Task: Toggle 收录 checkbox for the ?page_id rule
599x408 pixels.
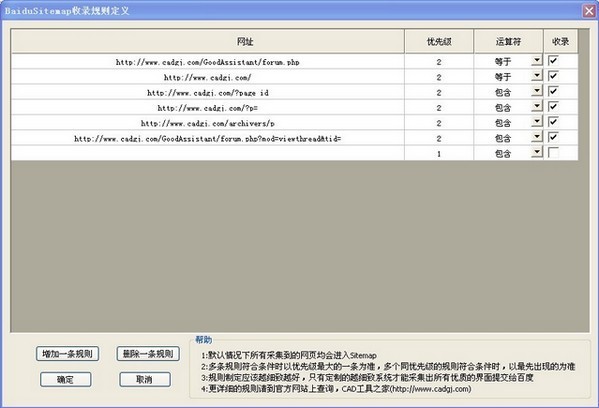Action: (x=553, y=91)
